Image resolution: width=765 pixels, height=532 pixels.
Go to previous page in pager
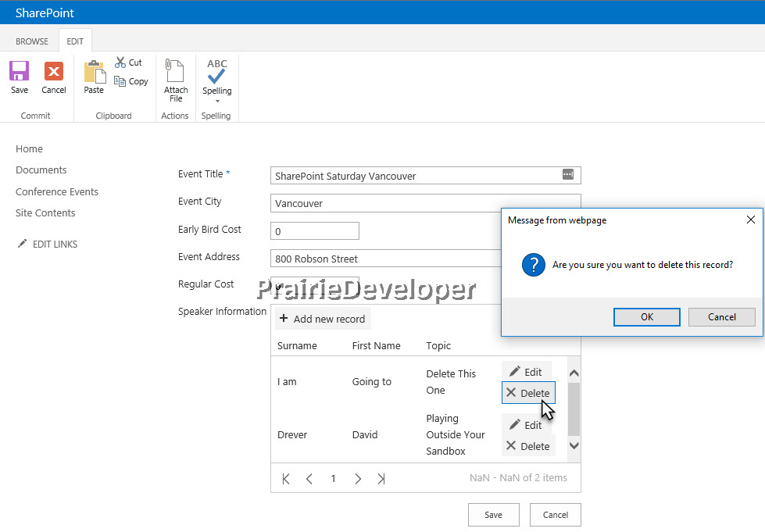point(309,479)
